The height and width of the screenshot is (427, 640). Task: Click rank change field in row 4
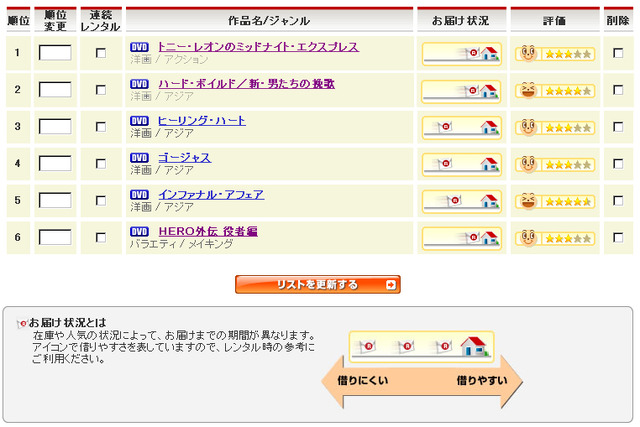pos(55,164)
